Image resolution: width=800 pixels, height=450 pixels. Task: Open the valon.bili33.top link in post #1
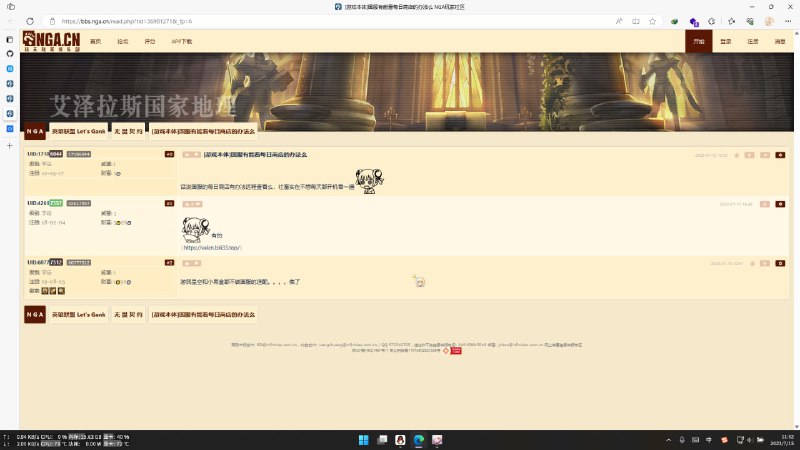212,247
